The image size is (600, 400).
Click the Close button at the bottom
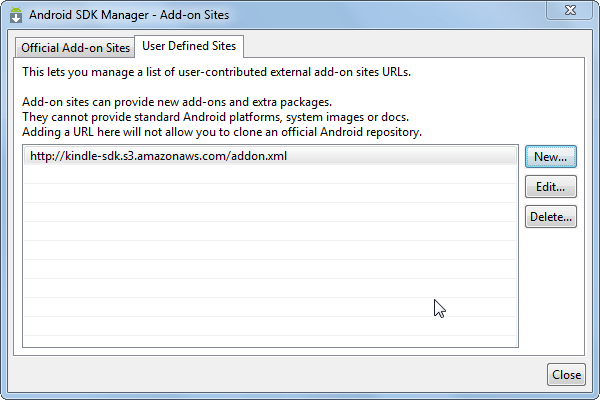[565, 375]
